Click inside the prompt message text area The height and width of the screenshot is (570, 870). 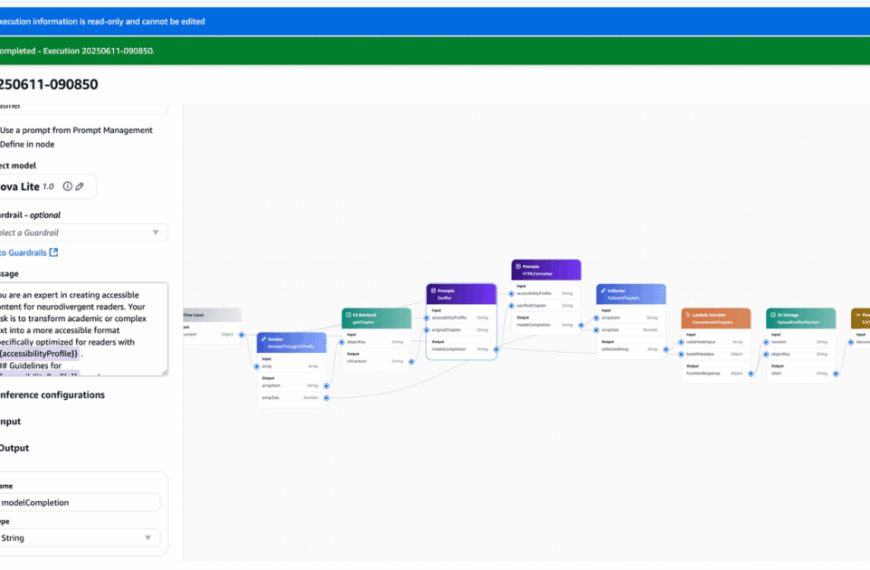coord(83,329)
